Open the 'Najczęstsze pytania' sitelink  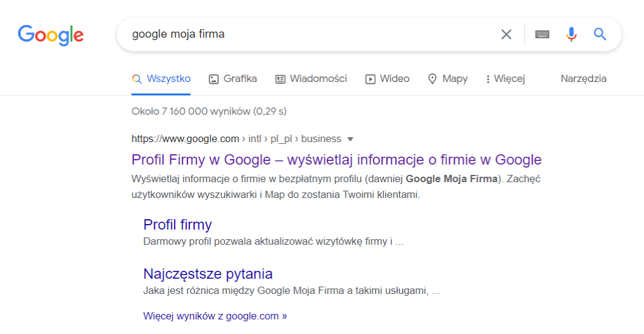[208, 273]
